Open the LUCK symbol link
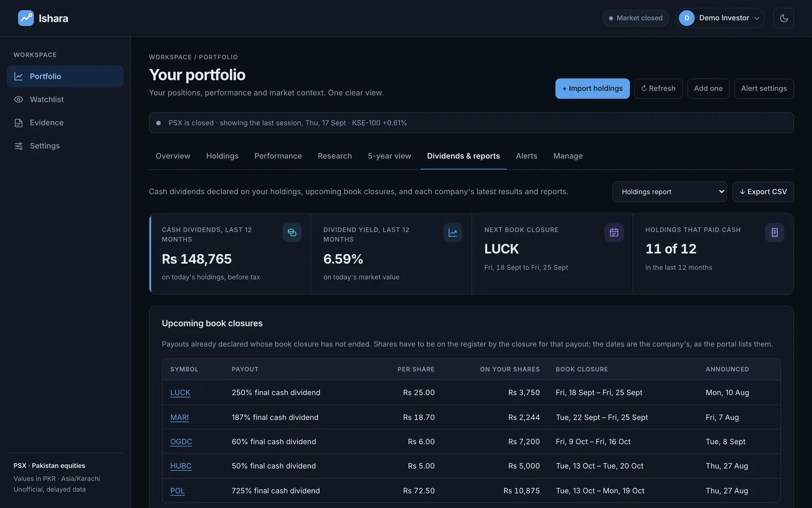812x508 pixels. coord(180,393)
